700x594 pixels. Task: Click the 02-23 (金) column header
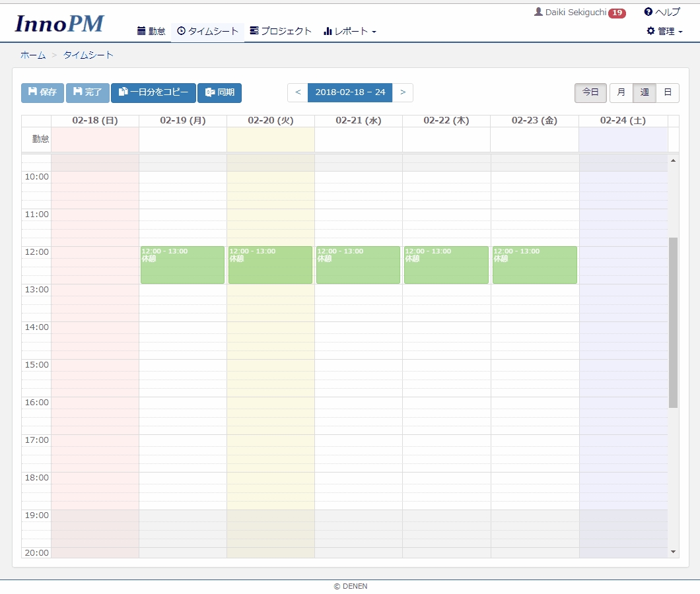coord(534,121)
